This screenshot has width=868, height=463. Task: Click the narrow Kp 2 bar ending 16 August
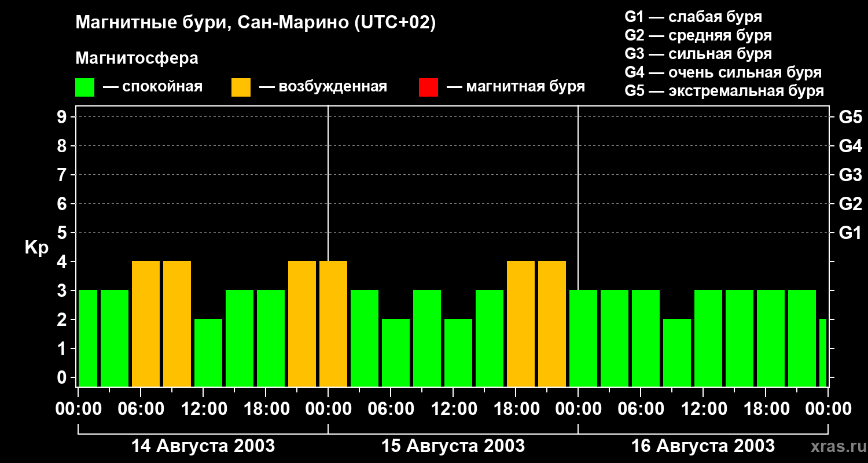(x=823, y=353)
